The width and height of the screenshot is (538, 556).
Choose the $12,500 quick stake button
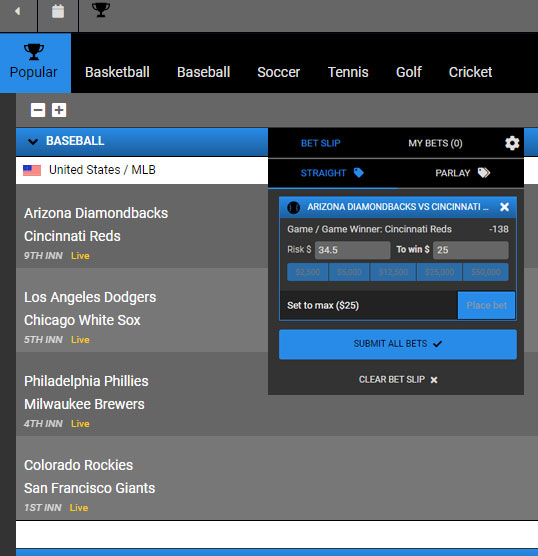(x=393, y=272)
